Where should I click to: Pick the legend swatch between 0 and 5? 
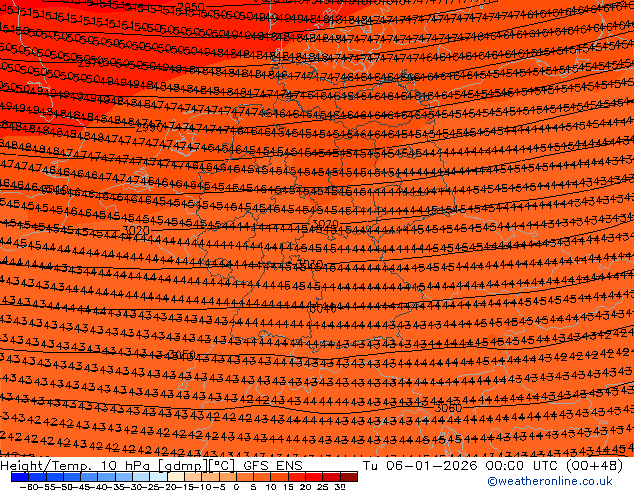coord(244,477)
